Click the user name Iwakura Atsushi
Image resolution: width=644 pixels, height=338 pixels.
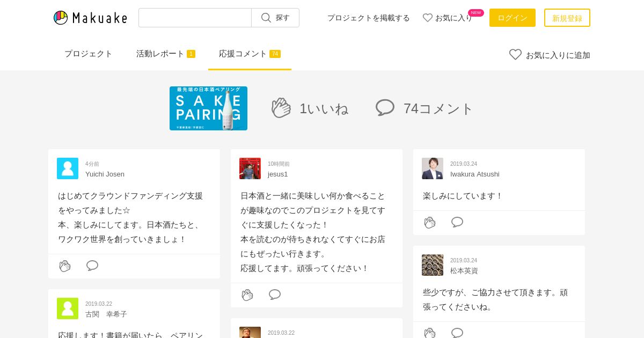[475, 174]
